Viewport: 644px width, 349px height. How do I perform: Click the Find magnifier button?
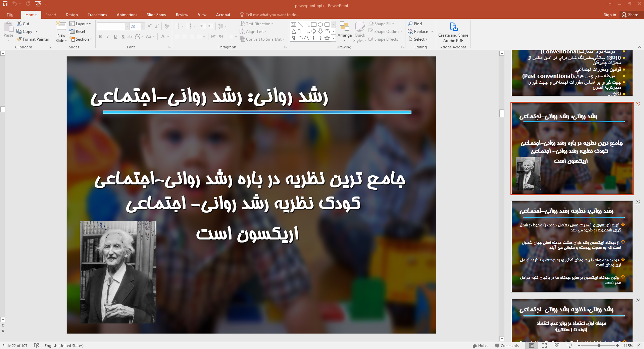[x=415, y=24]
